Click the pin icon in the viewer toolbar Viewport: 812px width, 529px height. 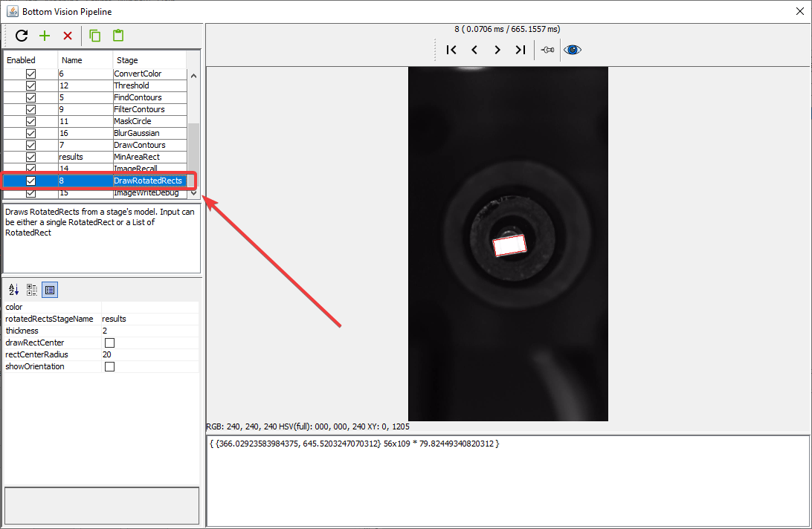[547, 50]
